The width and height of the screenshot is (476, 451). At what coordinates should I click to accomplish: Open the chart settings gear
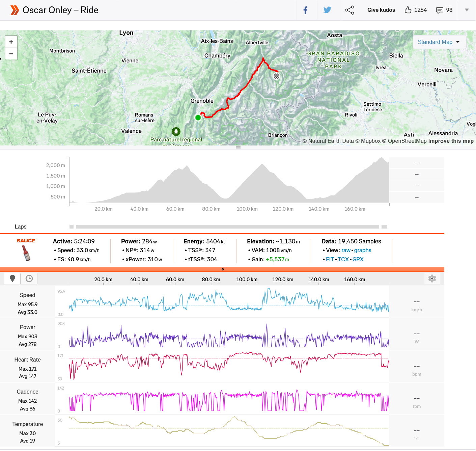pyautogui.click(x=432, y=278)
